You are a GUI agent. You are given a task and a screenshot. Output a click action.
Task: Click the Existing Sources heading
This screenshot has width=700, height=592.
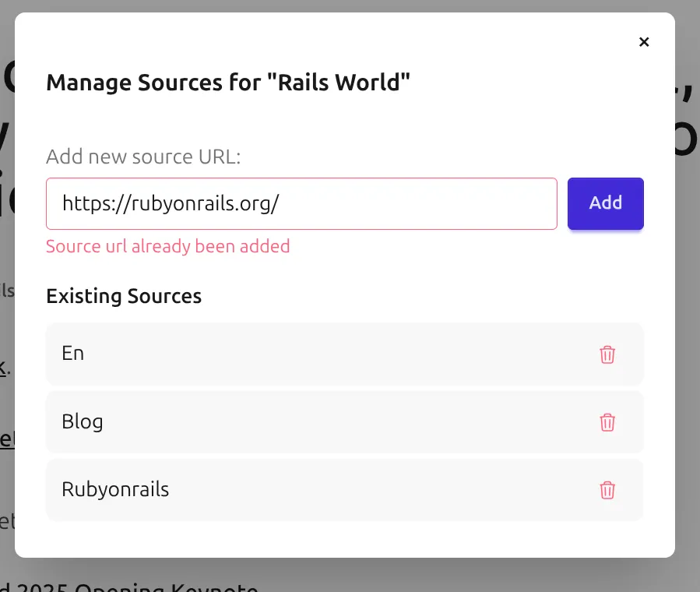[124, 296]
